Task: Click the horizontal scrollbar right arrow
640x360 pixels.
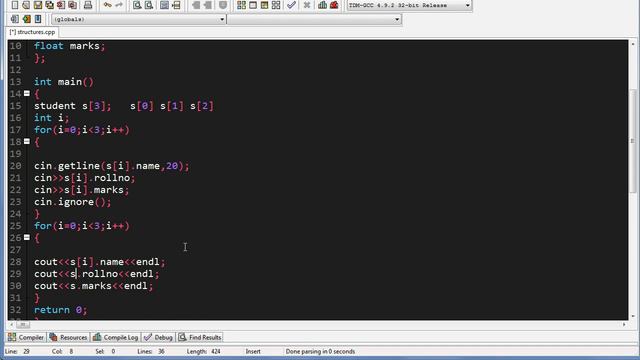Action: [x=624, y=324]
